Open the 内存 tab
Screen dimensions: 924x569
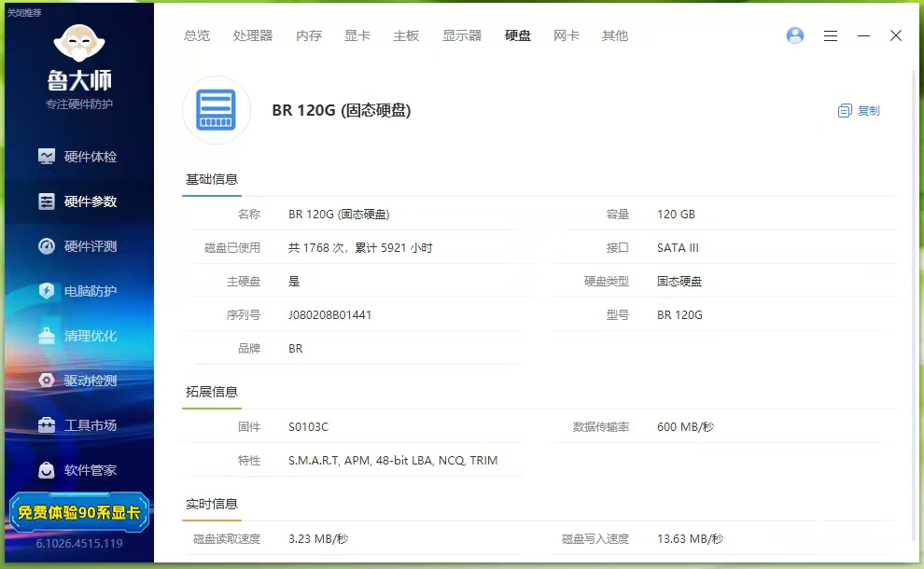pyautogui.click(x=309, y=35)
